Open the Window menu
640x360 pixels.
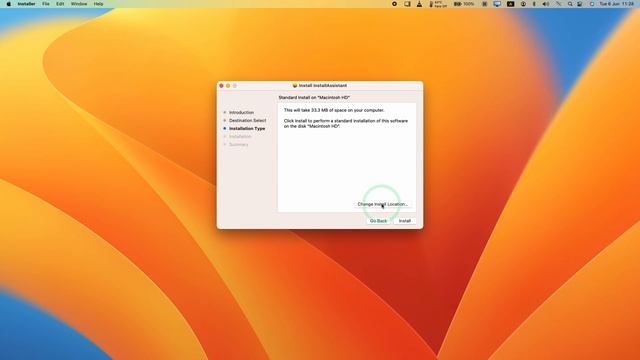79,4
